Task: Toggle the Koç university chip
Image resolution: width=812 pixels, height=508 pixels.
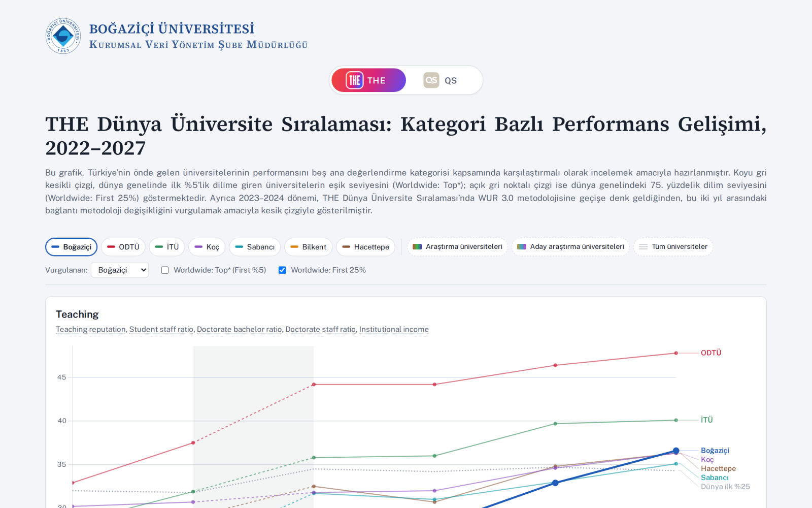Action: pyautogui.click(x=207, y=247)
